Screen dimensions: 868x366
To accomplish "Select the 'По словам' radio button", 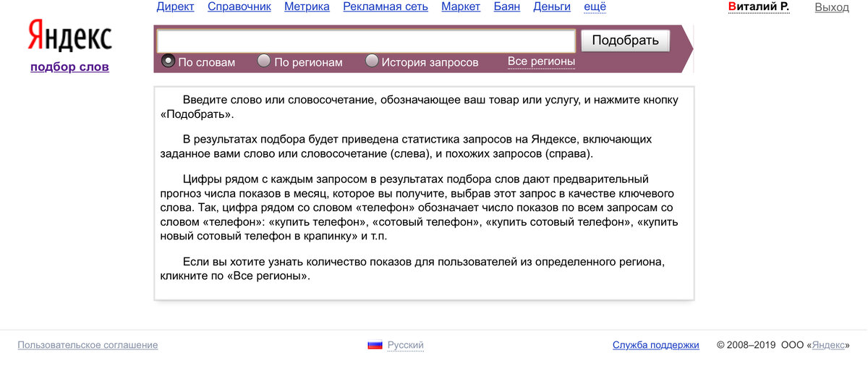I will click(168, 61).
